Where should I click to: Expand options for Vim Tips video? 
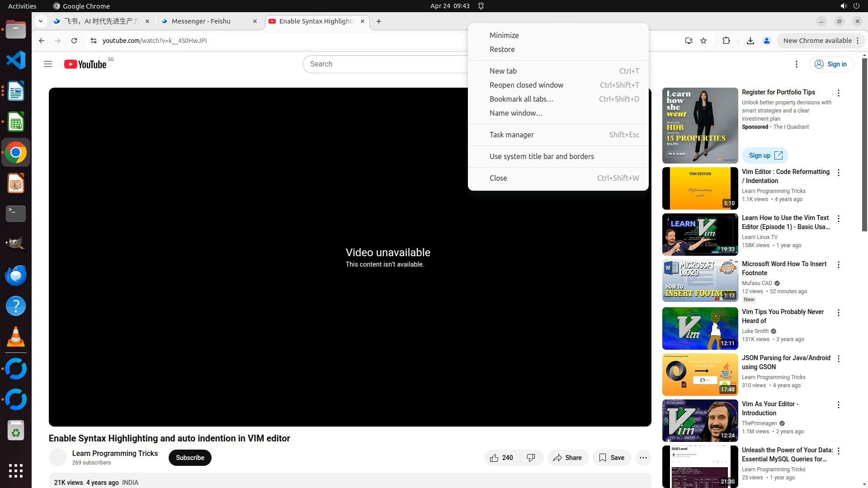[838, 313]
